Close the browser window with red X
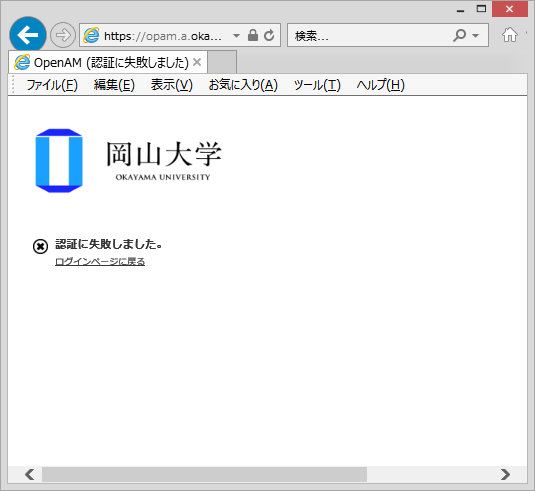Screen dimensions: 535x491 tap(510, 9)
